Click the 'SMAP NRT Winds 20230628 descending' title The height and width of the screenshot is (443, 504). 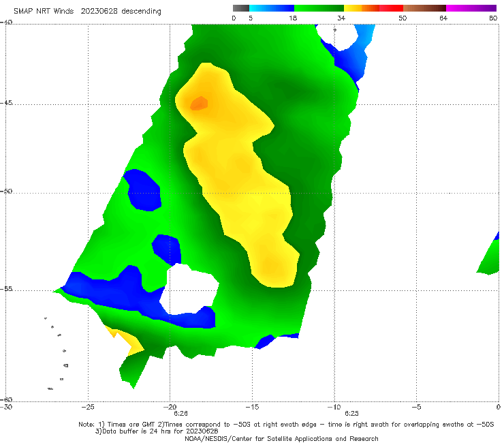87,12
